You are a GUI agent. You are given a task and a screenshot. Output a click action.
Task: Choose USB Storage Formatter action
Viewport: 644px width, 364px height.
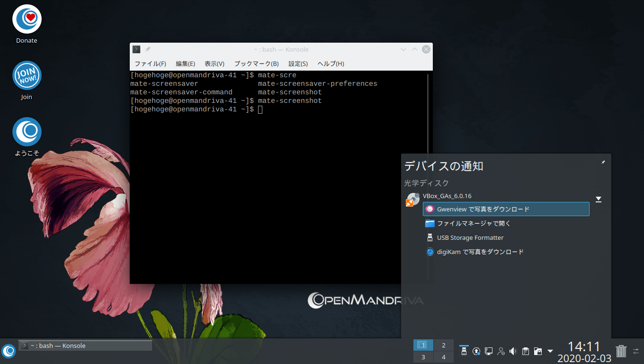point(506,237)
